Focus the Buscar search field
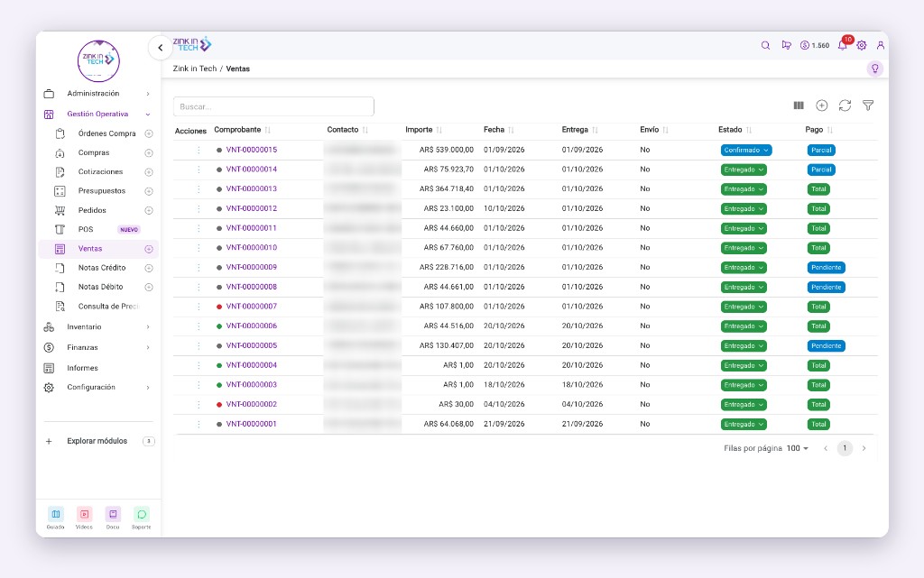The height and width of the screenshot is (578, 924). point(273,106)
